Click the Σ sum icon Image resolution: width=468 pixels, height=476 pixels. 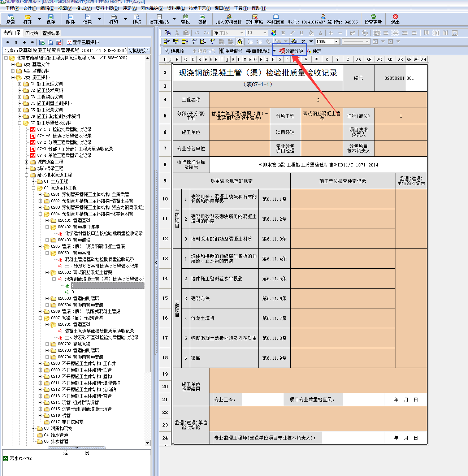point(303,42)
